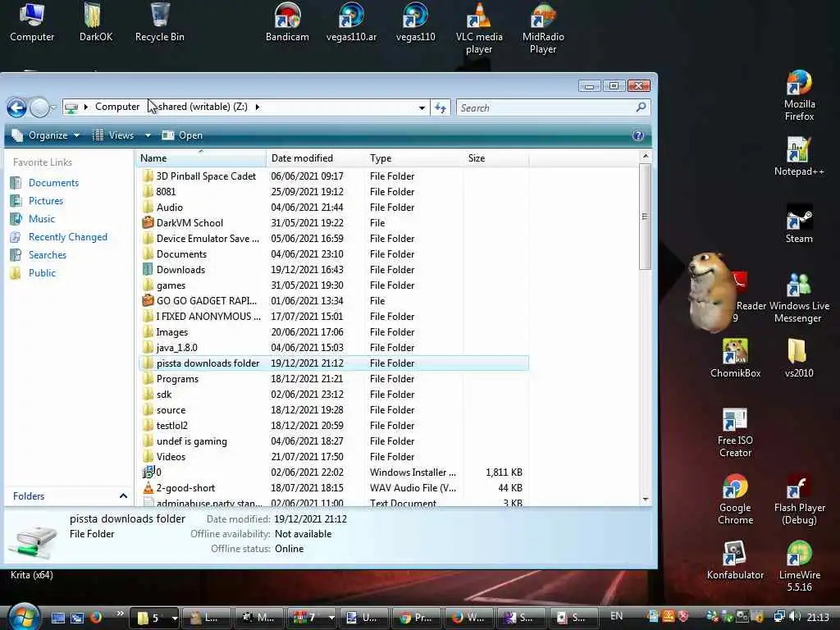Click the search magnifier icon
Viewport: 840px width, 630px height.
click(x=641, y=107)
